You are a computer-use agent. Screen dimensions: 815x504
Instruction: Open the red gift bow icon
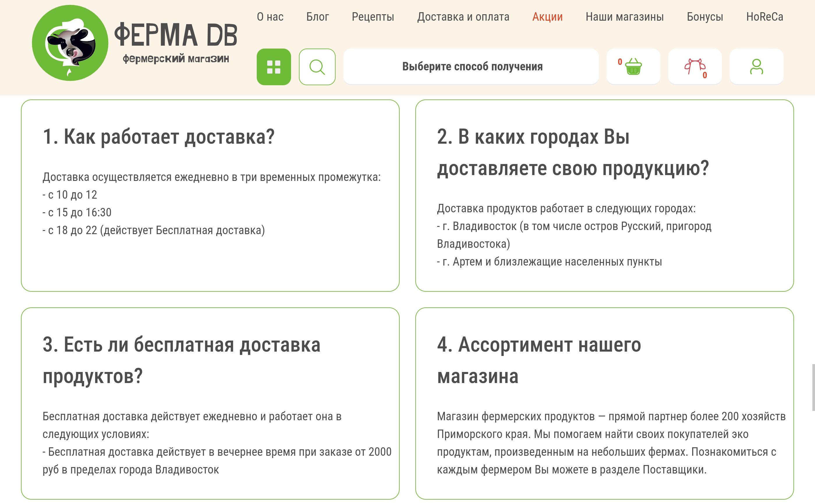click(x=695, y=66)
